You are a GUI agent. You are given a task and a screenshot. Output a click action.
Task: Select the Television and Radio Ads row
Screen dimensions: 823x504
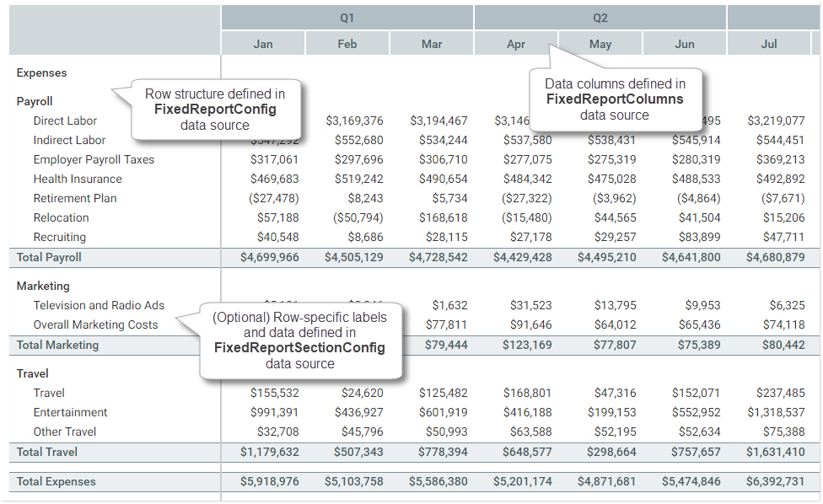click(x=99, y=305)
